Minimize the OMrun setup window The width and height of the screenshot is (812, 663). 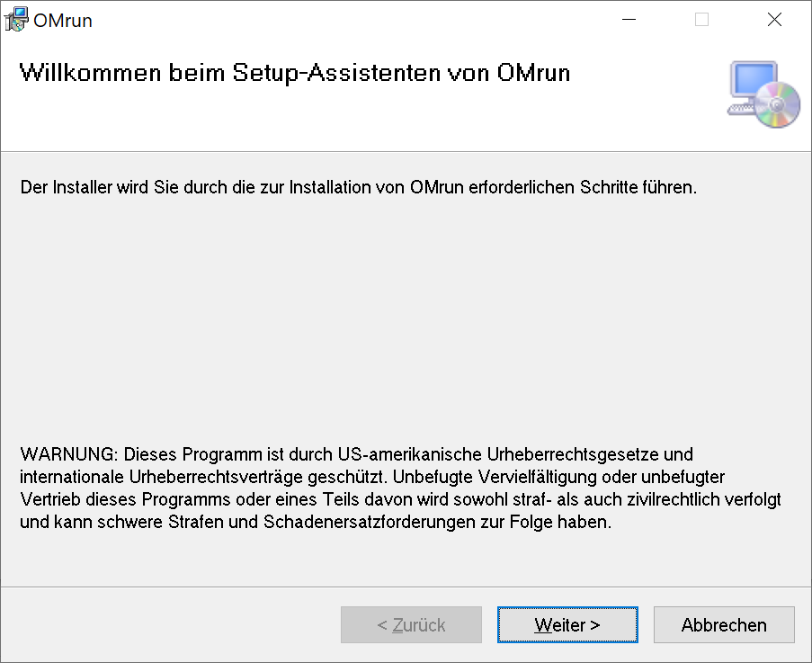point(629,18)
